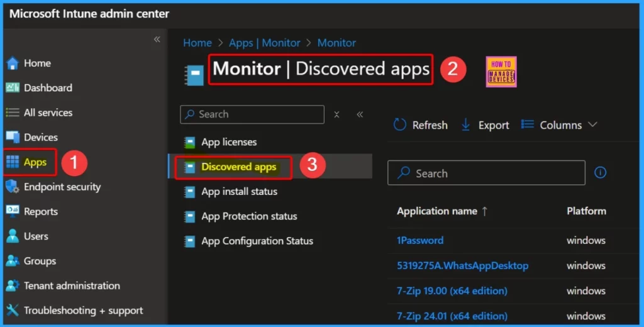Screen dimensions: 644x327
Task: Sort by the Platform column header
Action: click(586, 211)
